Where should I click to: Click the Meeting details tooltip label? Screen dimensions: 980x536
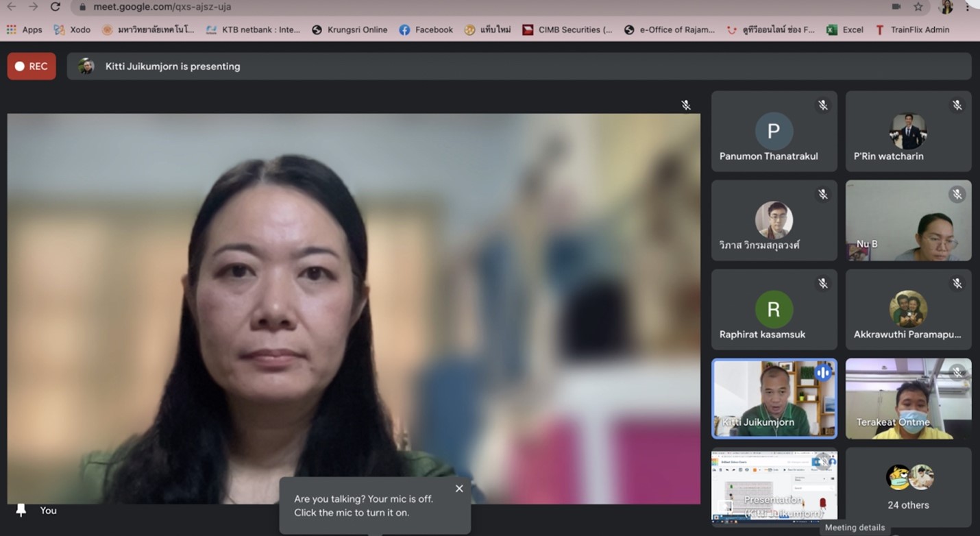[855, 528]
